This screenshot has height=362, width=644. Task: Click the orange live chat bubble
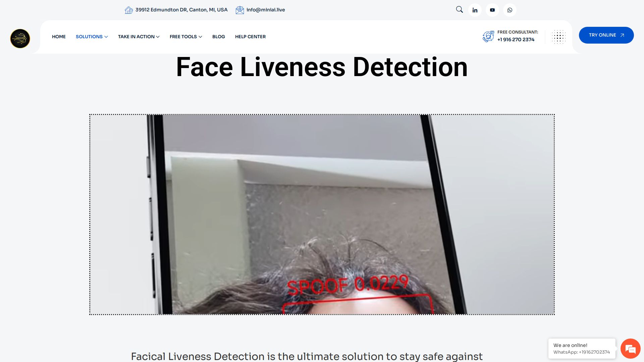coord(630,349)
